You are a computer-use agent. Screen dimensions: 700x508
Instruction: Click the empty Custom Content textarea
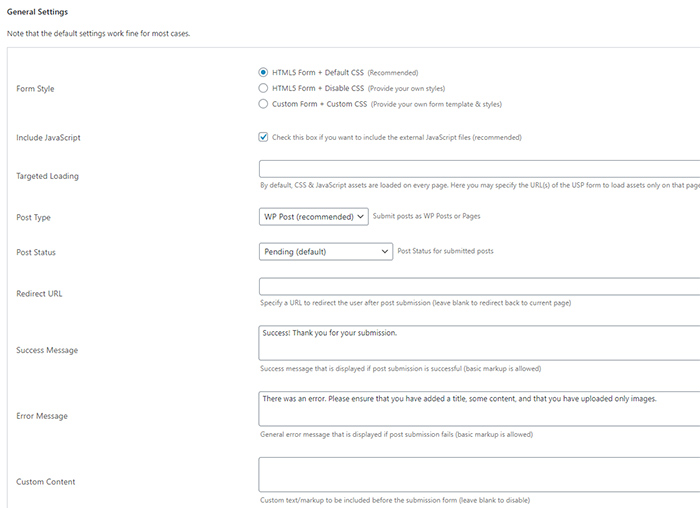(479, 475)
